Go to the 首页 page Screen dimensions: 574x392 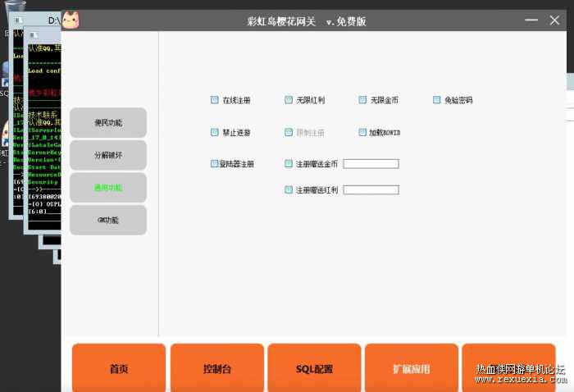click(119, 369)
